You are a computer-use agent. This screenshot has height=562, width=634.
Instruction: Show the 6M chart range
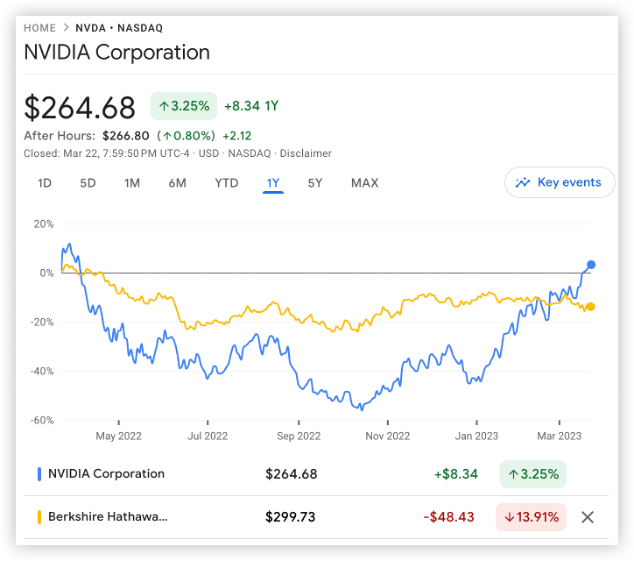[x=177, y=183]
